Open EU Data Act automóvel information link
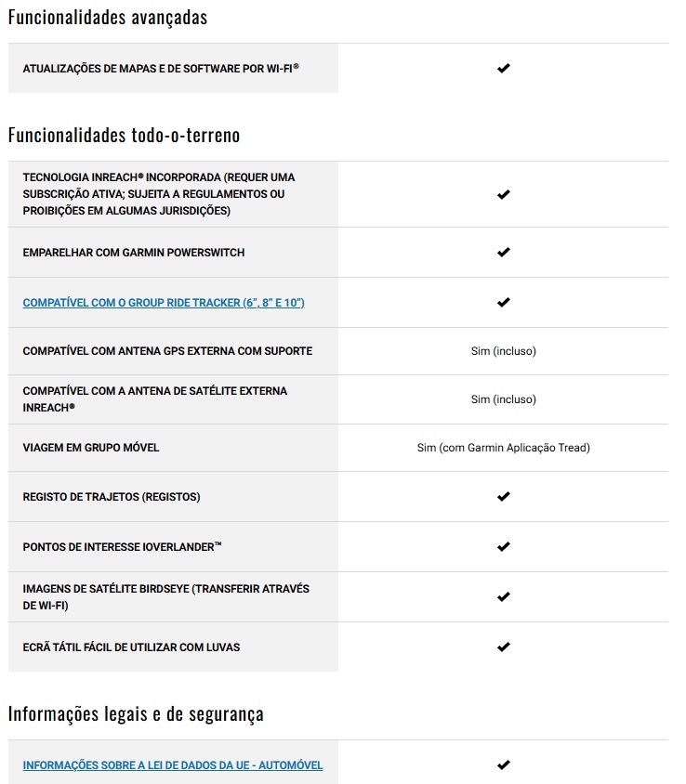Image resolution: width=686 pixels, height=784 pixels. pyautogui.click(x=173, y=765)
